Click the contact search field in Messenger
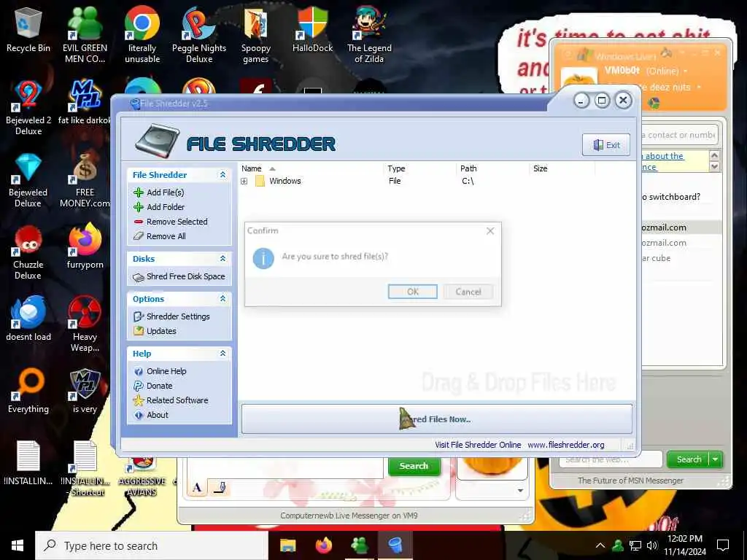 [x=679, y=135]
